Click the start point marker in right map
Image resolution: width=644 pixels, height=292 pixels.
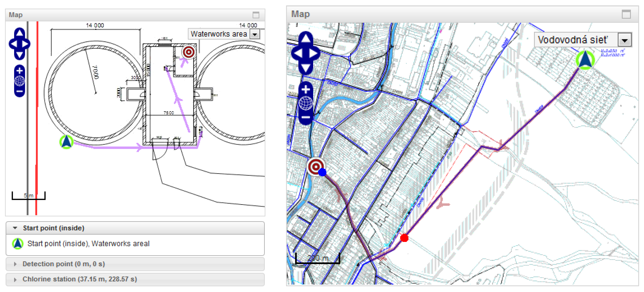pyautogui.click(x=585, y=60)
